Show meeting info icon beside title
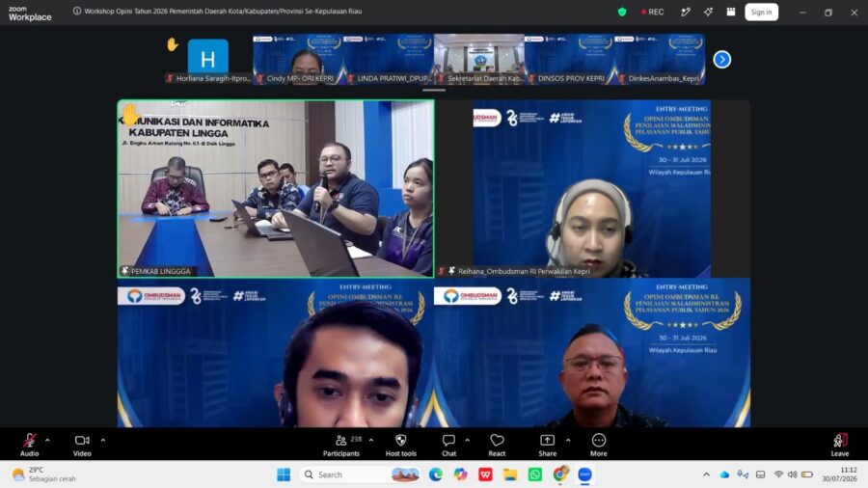This screenshot has height=488, width=868. (77, 11)
